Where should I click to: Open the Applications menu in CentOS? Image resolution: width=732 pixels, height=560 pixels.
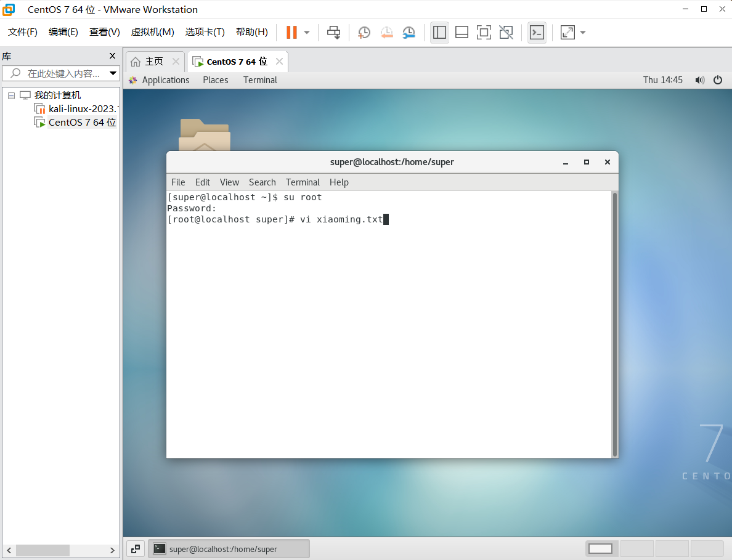(x=159, y=80)
